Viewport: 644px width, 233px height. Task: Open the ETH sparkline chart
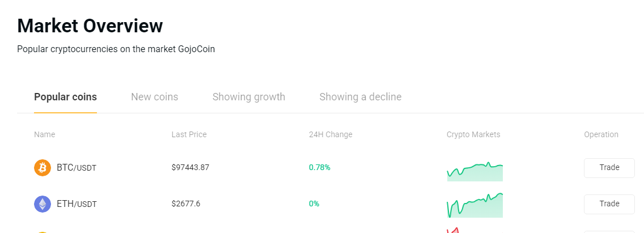coord(474,205)
